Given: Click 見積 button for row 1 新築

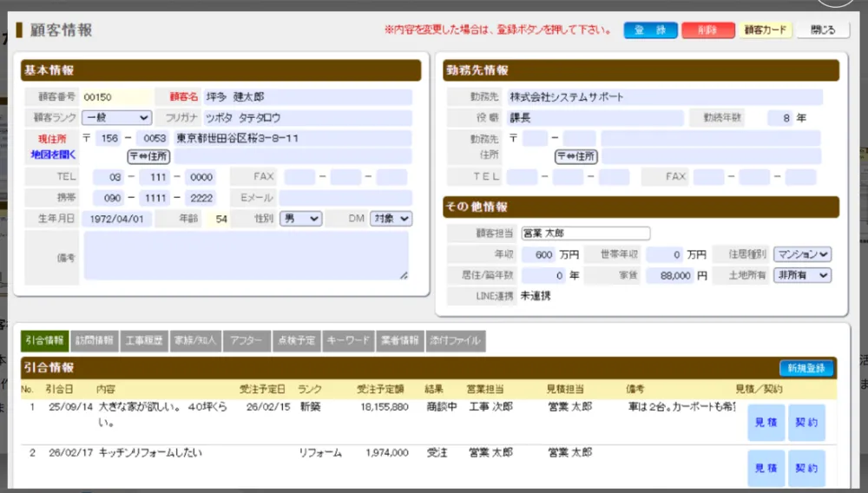Looking at the screenshot, I should point(766,422).
